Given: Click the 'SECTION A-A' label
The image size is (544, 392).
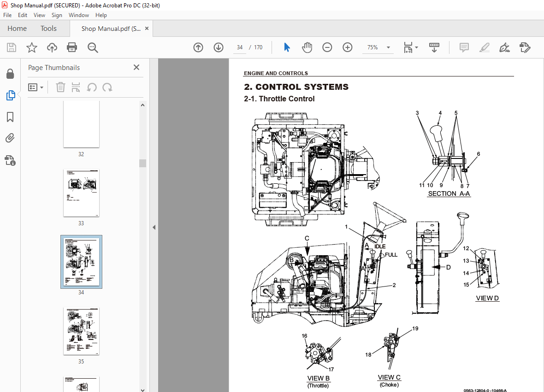Looking at the screenshot, I should [x=449, y=194].
